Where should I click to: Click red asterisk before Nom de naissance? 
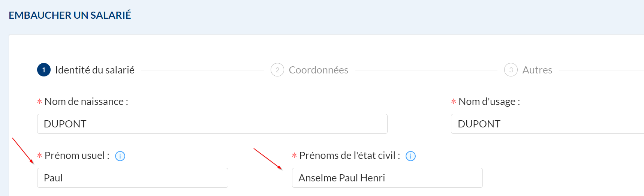(39, 102)
